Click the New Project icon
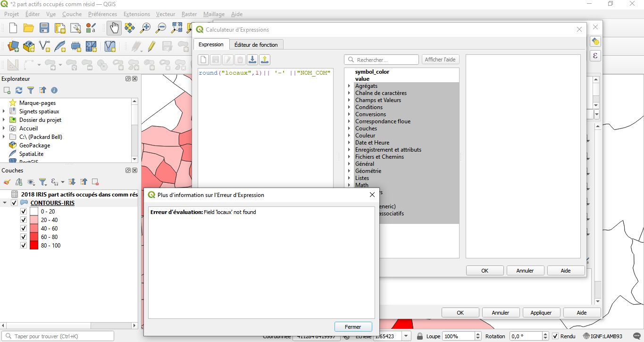The height and width of the screenshot is (342, 644). (x=13, y=28)
